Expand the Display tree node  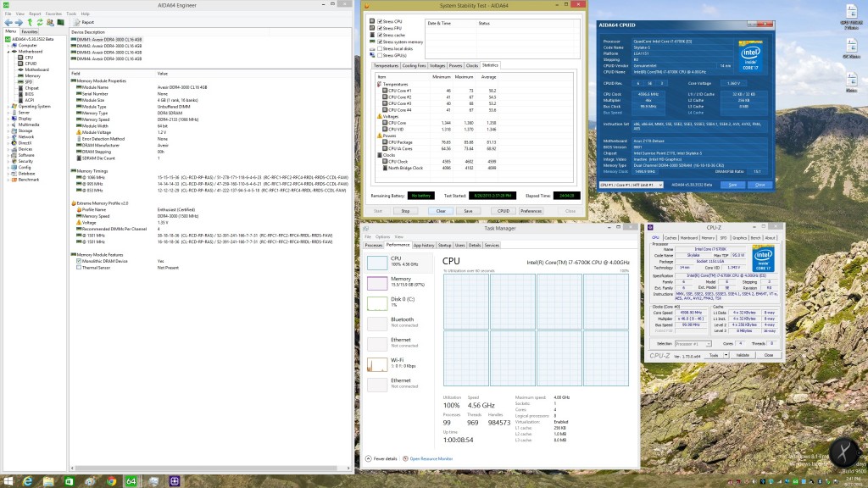pyautogui.click(x=8, y=119)
